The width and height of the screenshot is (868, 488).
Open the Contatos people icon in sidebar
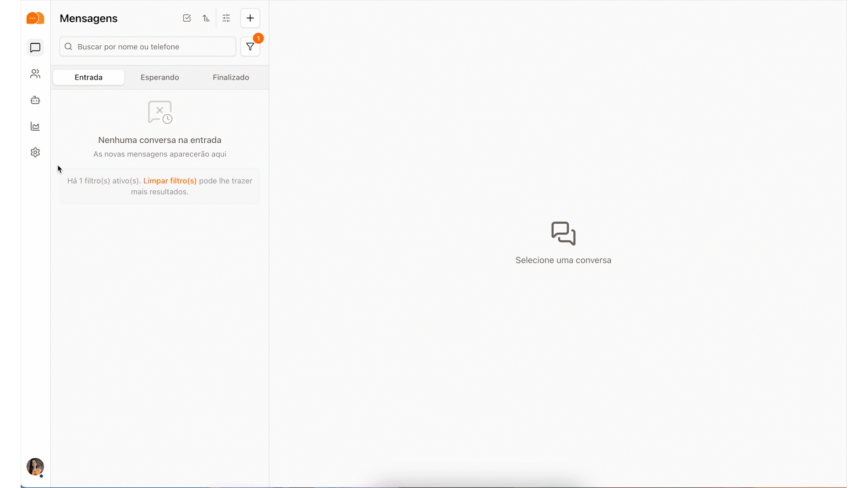pos(35,74)
